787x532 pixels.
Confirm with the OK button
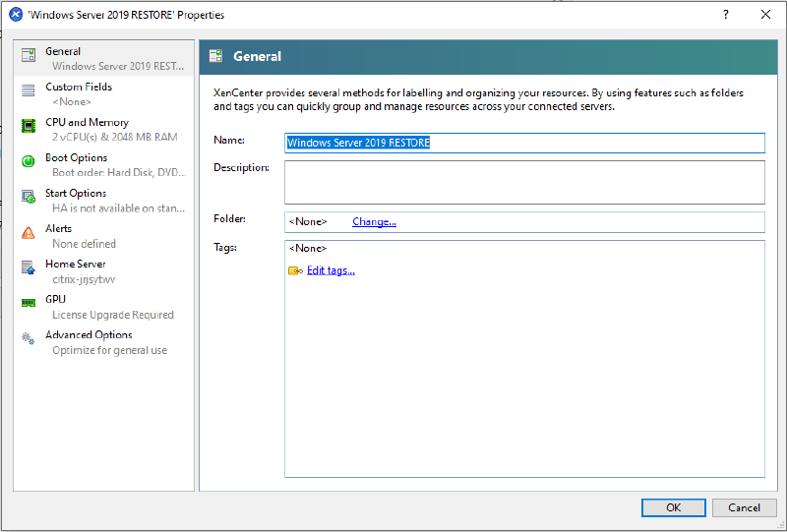[674, 508]
